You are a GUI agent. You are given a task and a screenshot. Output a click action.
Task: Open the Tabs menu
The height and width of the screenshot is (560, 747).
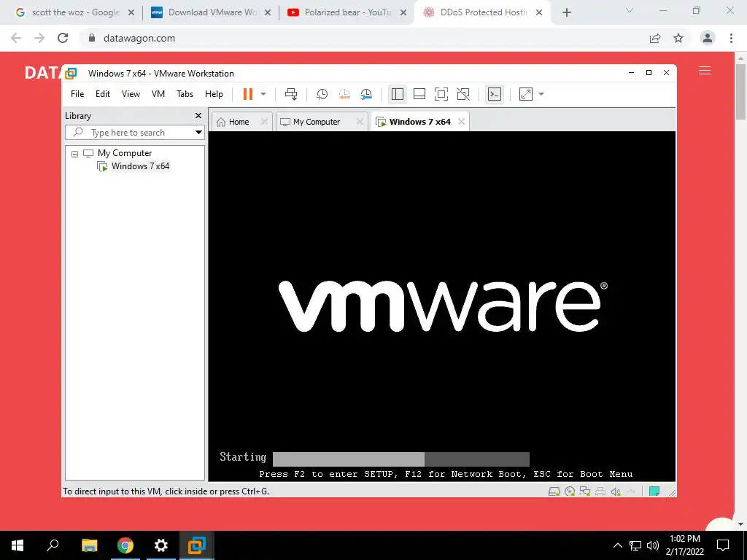185,94
